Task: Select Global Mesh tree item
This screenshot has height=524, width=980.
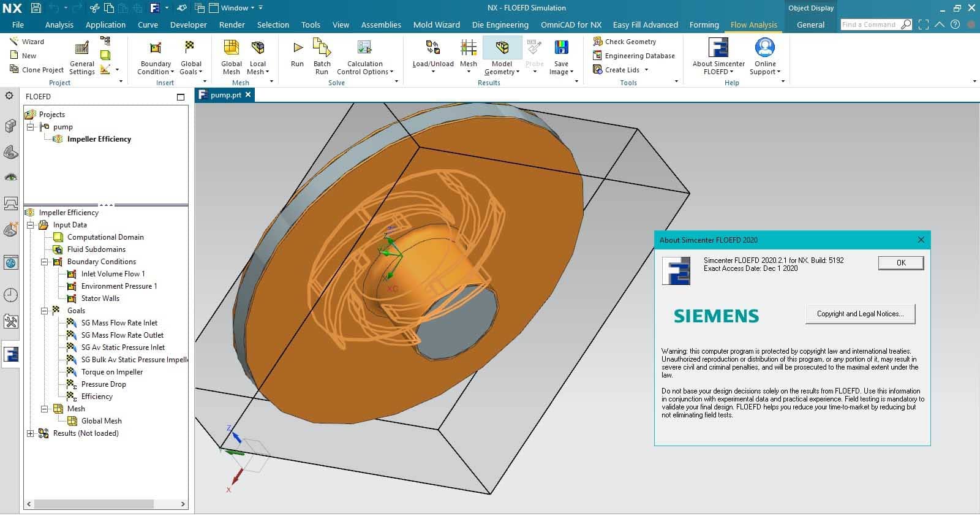Action: coord(101,421)
